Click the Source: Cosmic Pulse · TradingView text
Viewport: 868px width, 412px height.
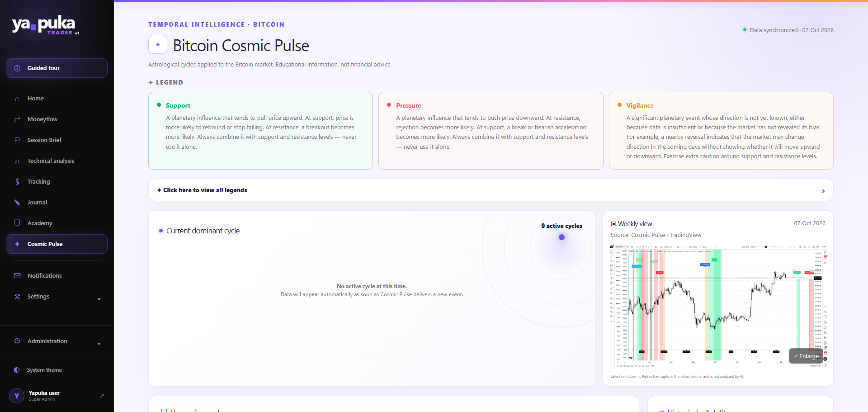[656, 235]
